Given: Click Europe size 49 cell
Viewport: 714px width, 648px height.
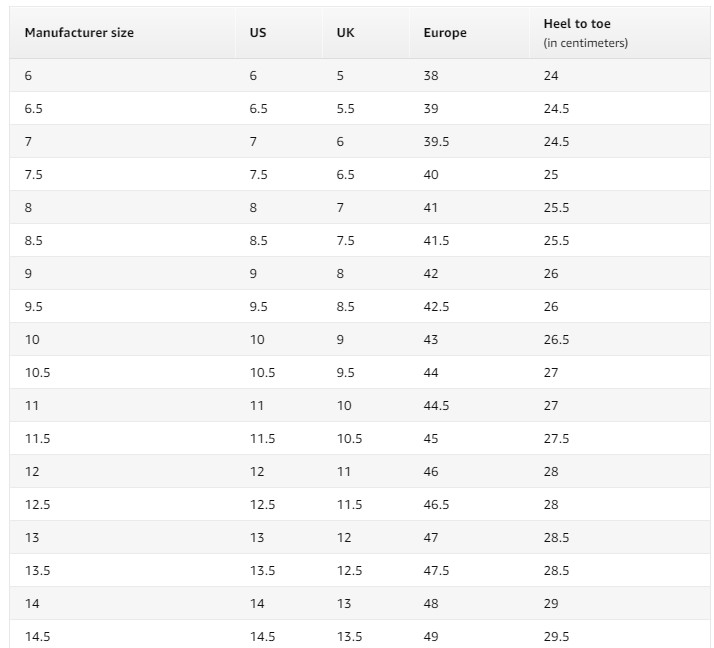Looking at the screenshot, I should point(431,637).
